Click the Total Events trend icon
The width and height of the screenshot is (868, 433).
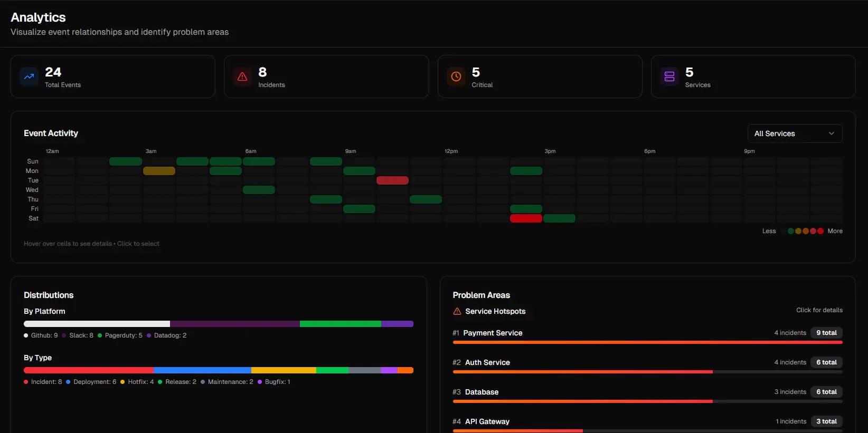coord(29,76)
